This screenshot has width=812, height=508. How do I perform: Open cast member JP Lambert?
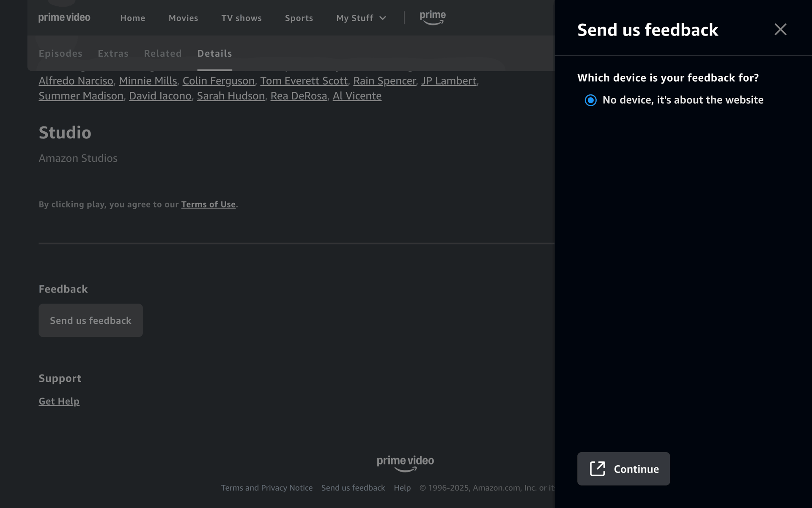coord(449,80)
